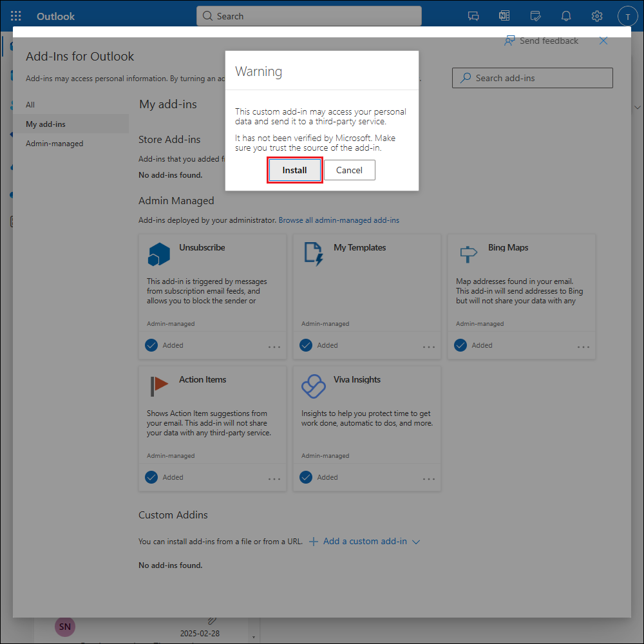Viewport: 644px width, 644px height.
Task: Switch to Admin-managed category
Action: [54, 144]
